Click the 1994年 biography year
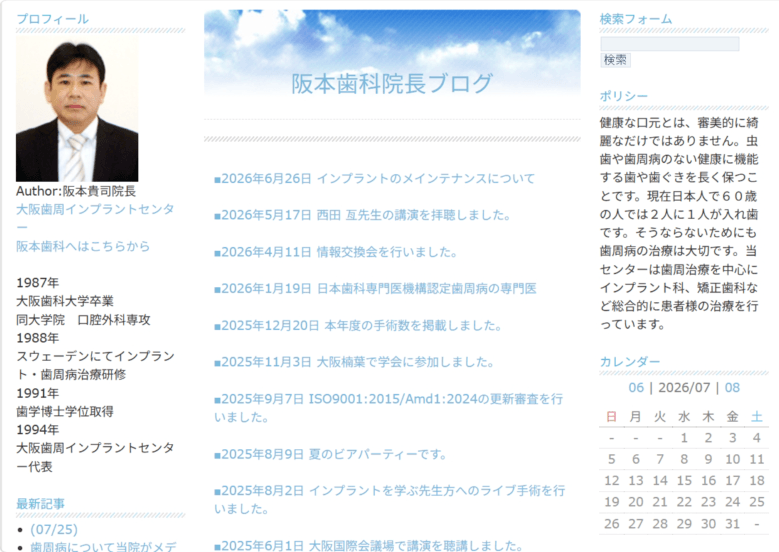Screen dimensions: 779x552 (x=37, y=429)
